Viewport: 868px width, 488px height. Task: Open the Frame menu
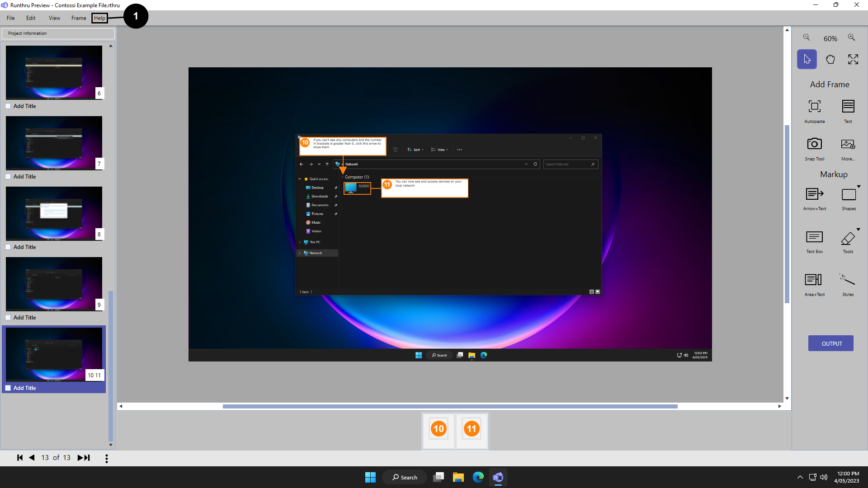click(x=79, y=18)
